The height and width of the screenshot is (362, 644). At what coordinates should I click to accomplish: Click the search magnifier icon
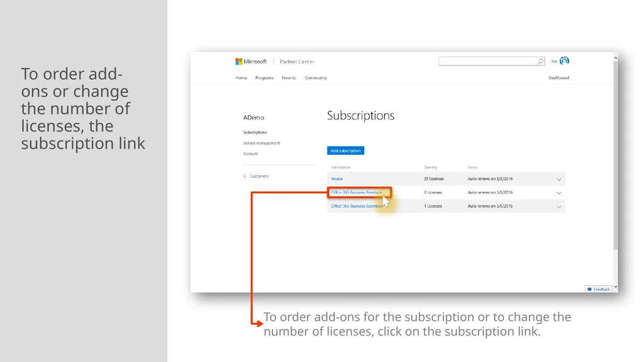pos(540,61)
